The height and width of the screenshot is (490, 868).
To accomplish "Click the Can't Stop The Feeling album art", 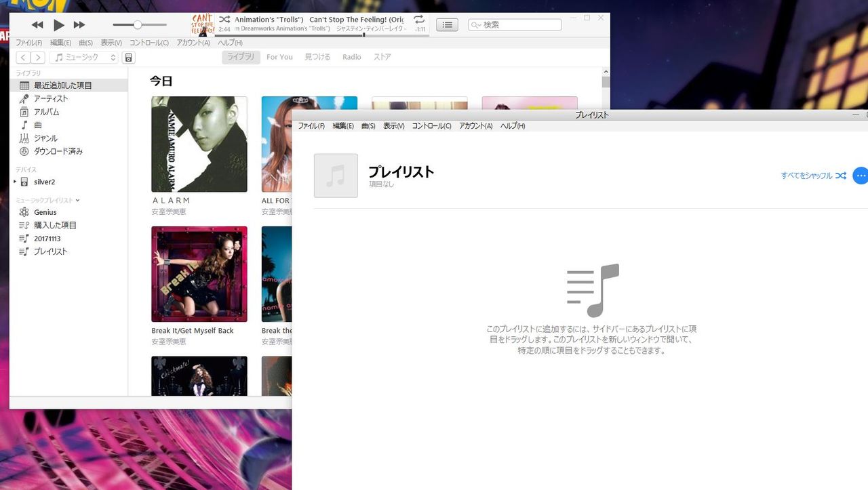I will pyautogui.click(x=203, y=25).
